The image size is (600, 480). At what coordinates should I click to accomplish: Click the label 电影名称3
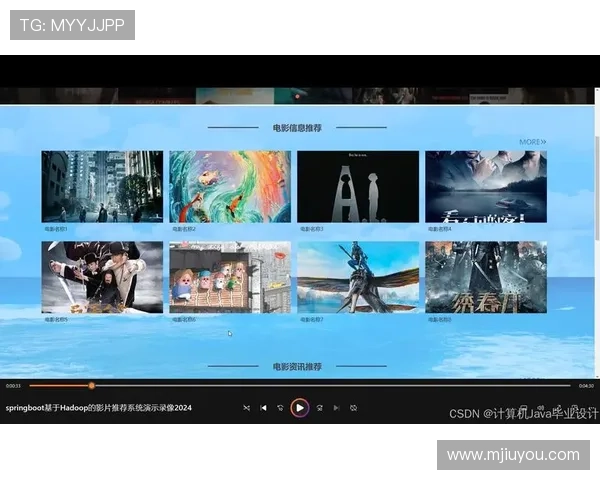[311, 229]
